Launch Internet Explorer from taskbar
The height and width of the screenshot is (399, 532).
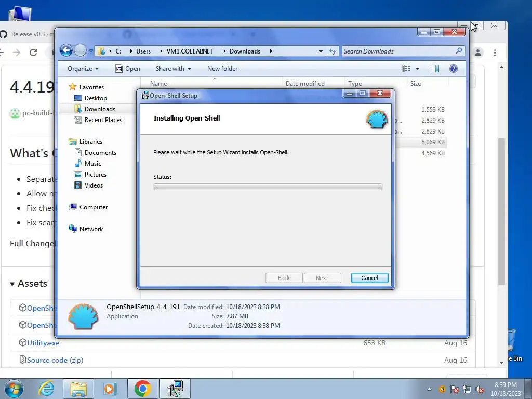46,389
